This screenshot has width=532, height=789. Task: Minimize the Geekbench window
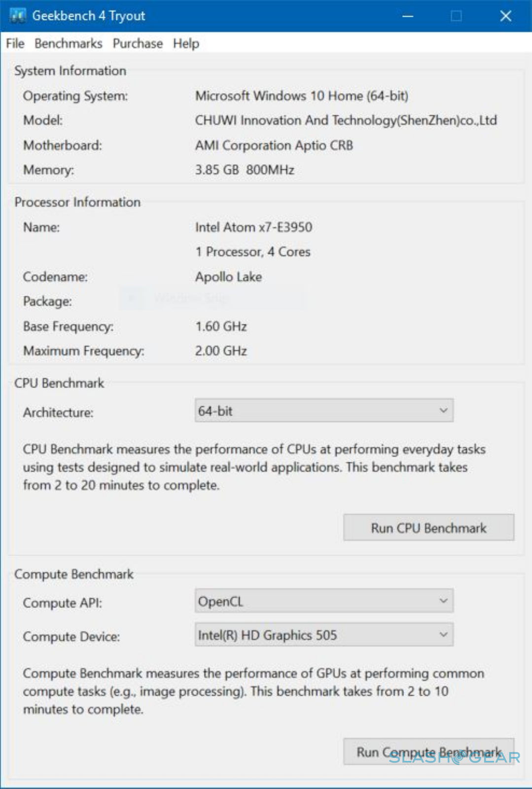tap(407, 16)
